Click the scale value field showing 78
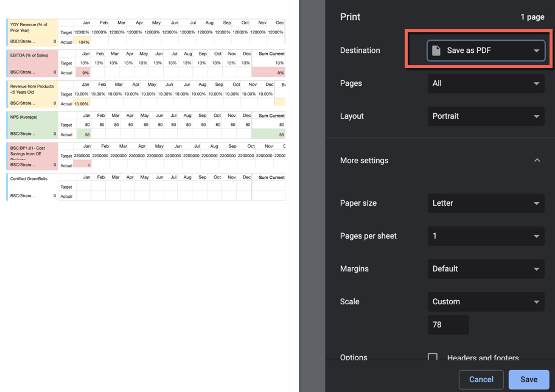The height and width of the screenshot is (392, 555). coord(448,325)
